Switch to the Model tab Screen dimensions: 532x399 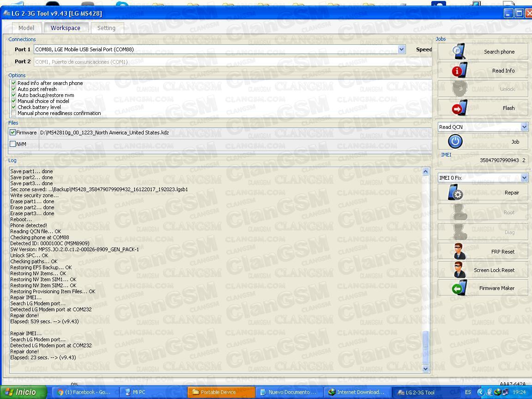(26, 28)
